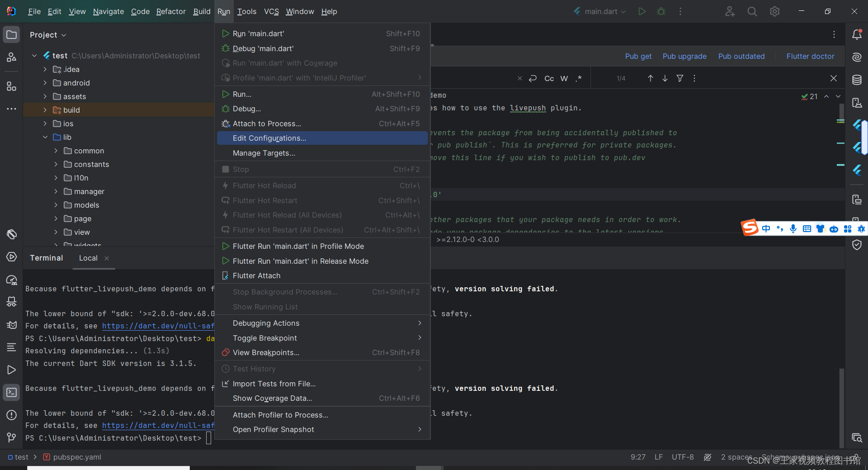Collapse the lib folder
This screenshot has height=470, width=868.
pyautogui.click(x=45, y=137)
